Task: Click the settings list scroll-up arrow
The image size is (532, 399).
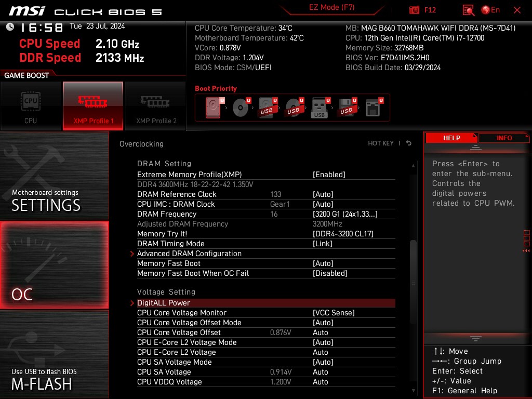Action: (x=413, y=166)
